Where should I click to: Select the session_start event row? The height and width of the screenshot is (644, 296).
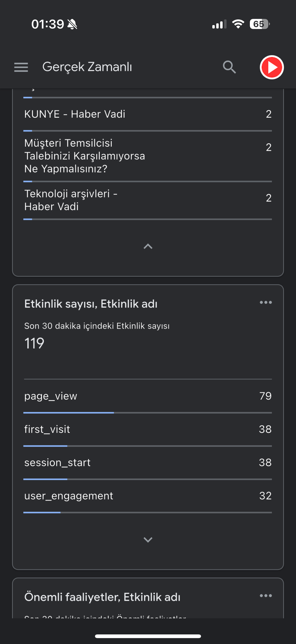click(x=148, y=463)
